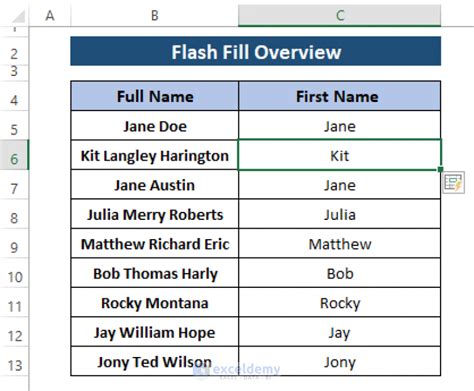Select column C header

point(339,15)
